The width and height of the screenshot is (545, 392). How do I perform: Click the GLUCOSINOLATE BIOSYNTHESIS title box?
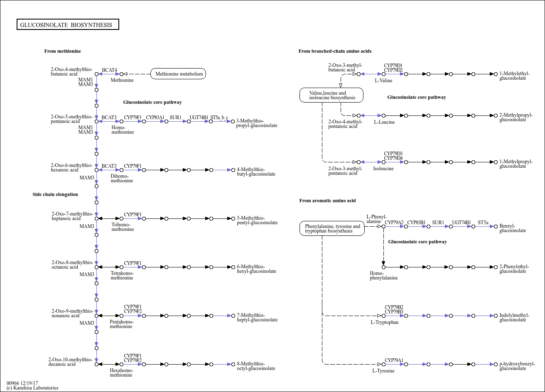[x=68, y=25]
